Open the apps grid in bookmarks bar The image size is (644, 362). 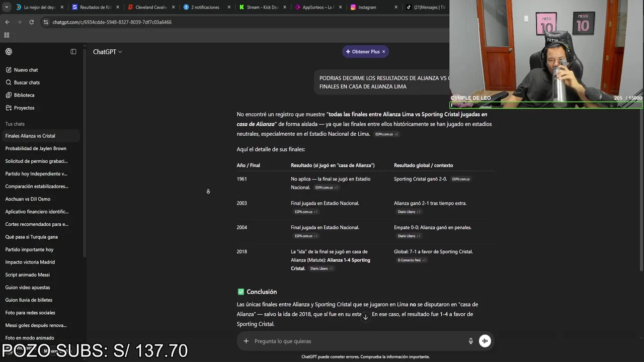coord(7,35)
